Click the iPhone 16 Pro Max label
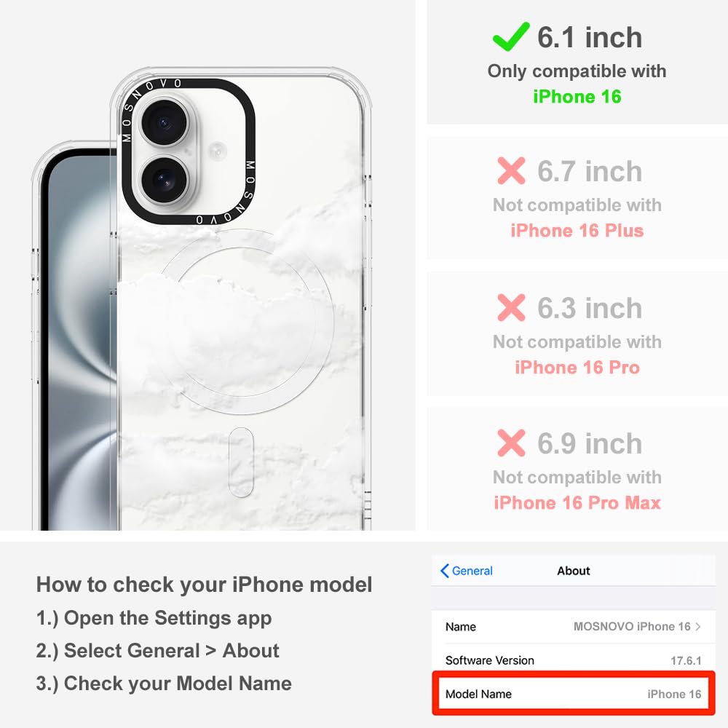 [x=577, y=503]
